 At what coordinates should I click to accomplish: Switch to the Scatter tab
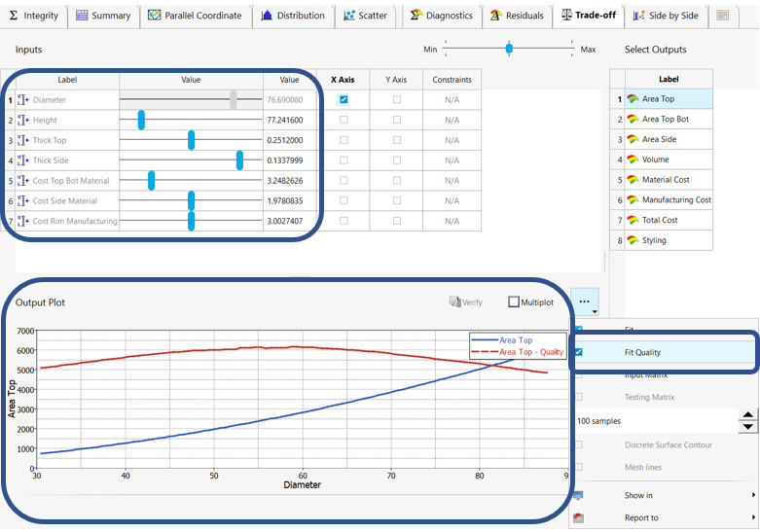tap(366, 16)
